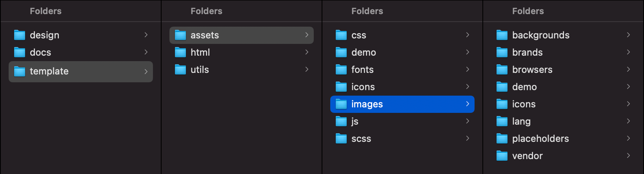
Task: Click the Folders header above css
Action: (x=367, y=11)
